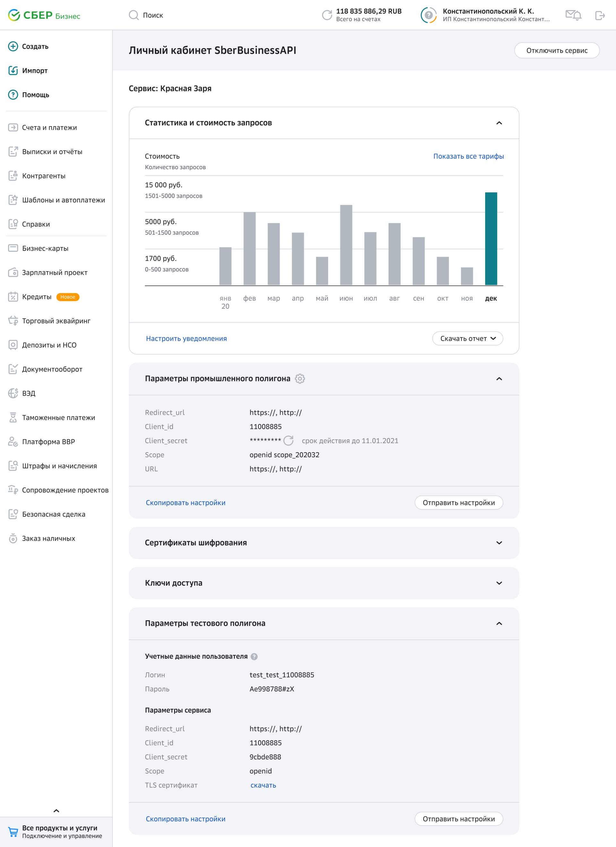Click test Client_secret value 9cbde888

point(265,757)
